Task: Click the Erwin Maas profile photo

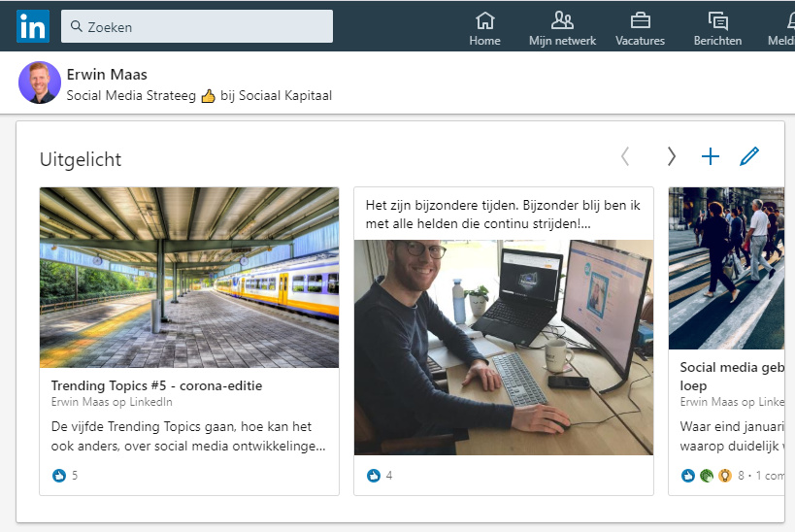Action: 40,83
